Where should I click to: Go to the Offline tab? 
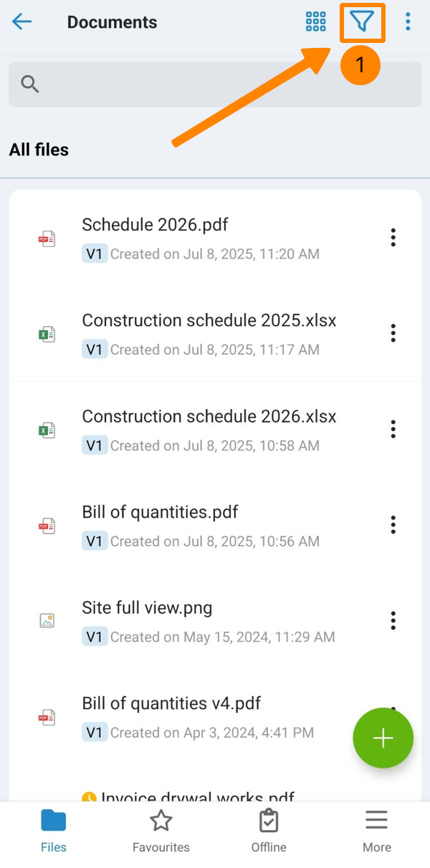(x=269, y=831)
